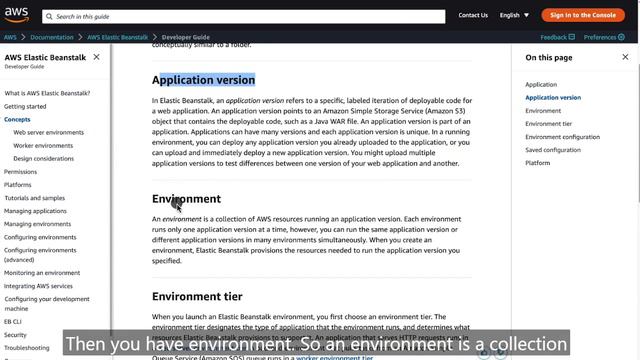Jump to Application in On this page

541,84
